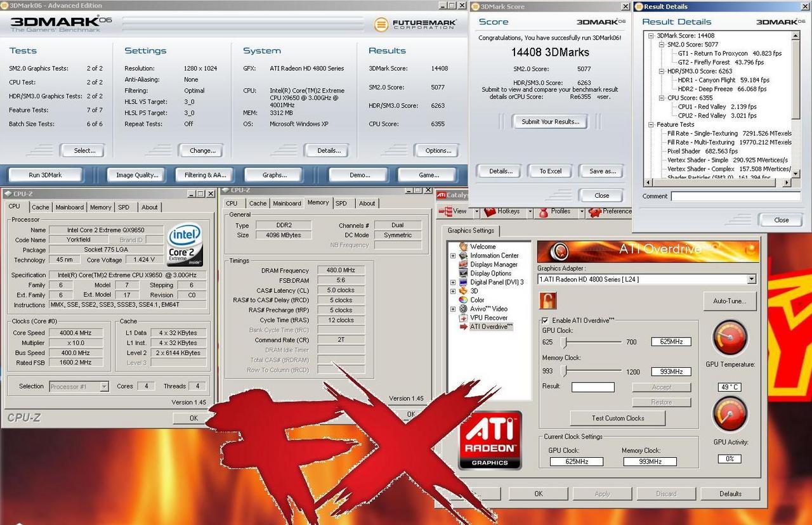Click the Catalyst View toolbar icon
Viewport: 812px width, 525px height.
445,212
